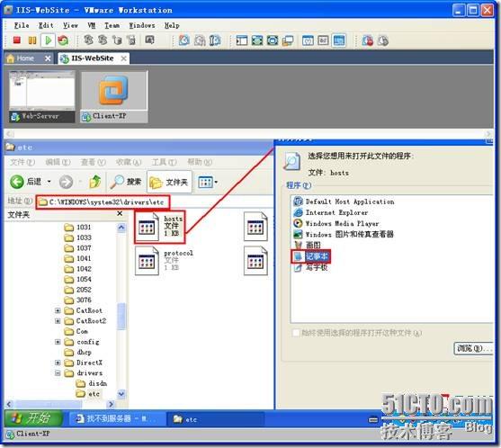Click the Up folder icon in Explorer

pyautogui.click(x=95, y=182)
